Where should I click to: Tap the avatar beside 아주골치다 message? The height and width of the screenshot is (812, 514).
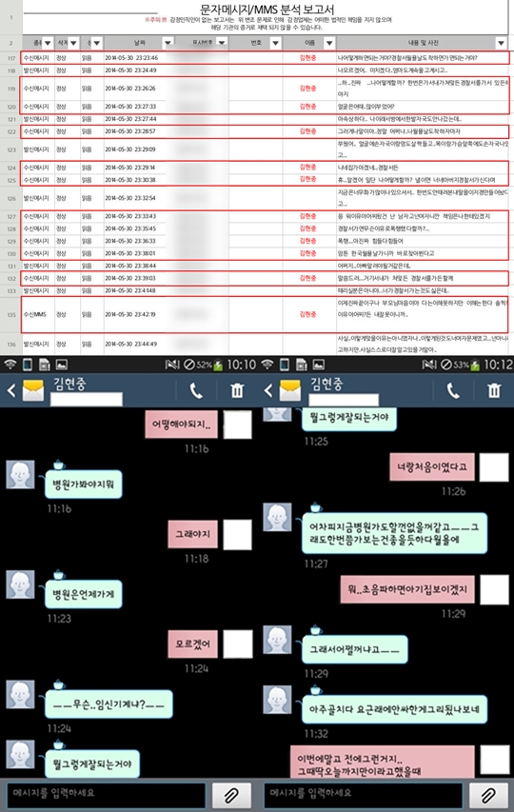coord(277,700)
